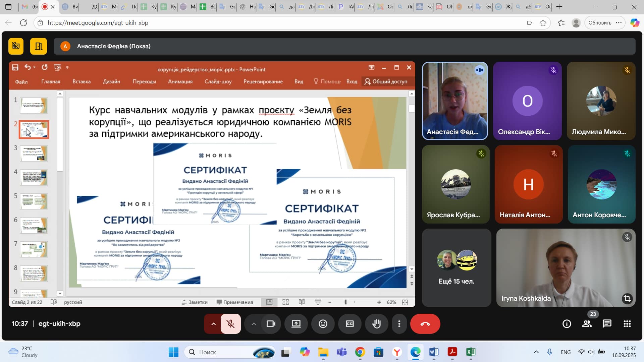Viewport: 644px width, 362px height.
Task: Go to previous slide with double arrow
Action: click(x=412, y=277)
